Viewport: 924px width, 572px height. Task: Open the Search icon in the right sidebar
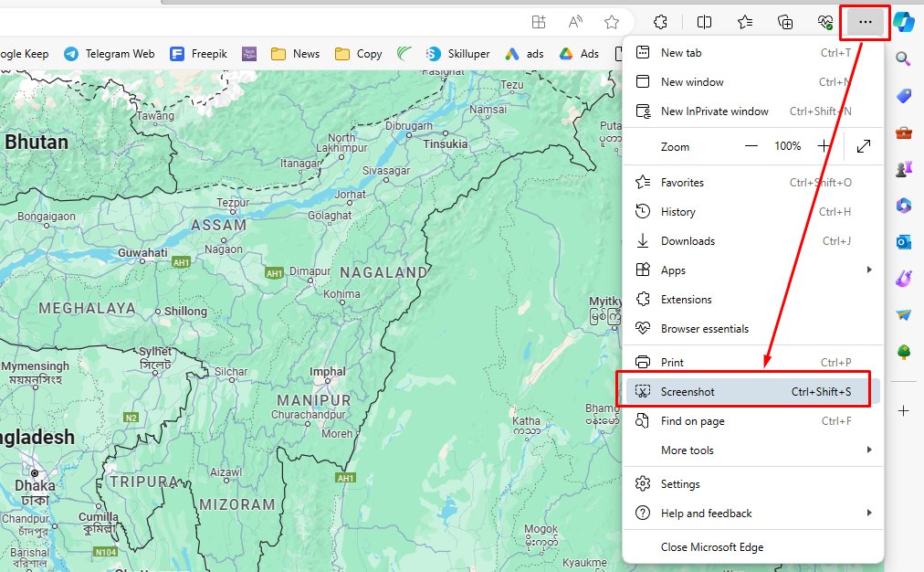[x=904, y=58]
